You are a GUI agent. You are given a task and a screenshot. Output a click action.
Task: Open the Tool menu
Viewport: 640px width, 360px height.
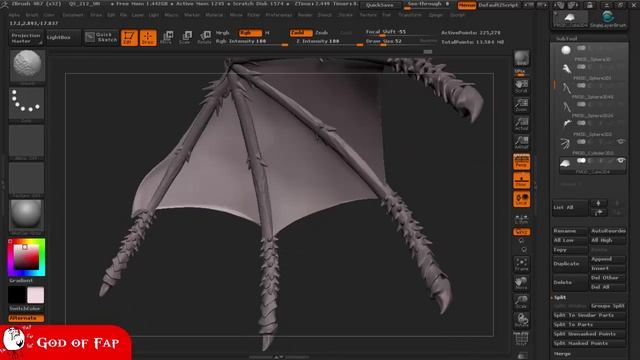387,15
